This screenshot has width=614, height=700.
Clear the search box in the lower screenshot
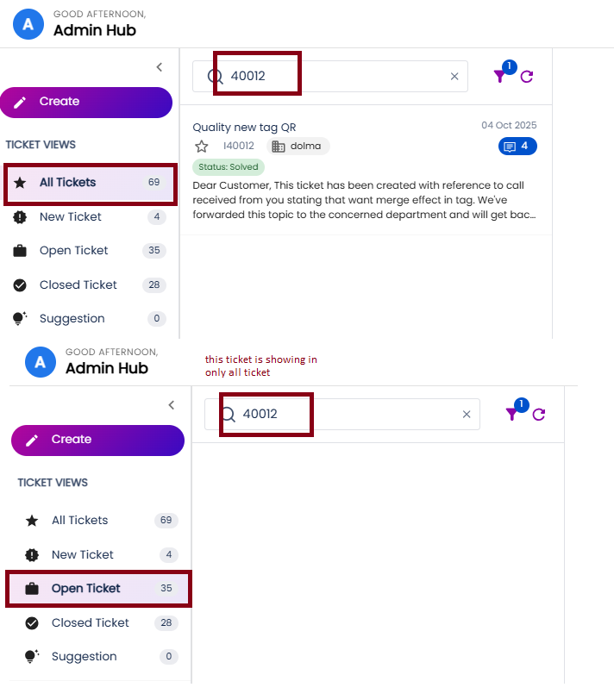tap(467, 415)
